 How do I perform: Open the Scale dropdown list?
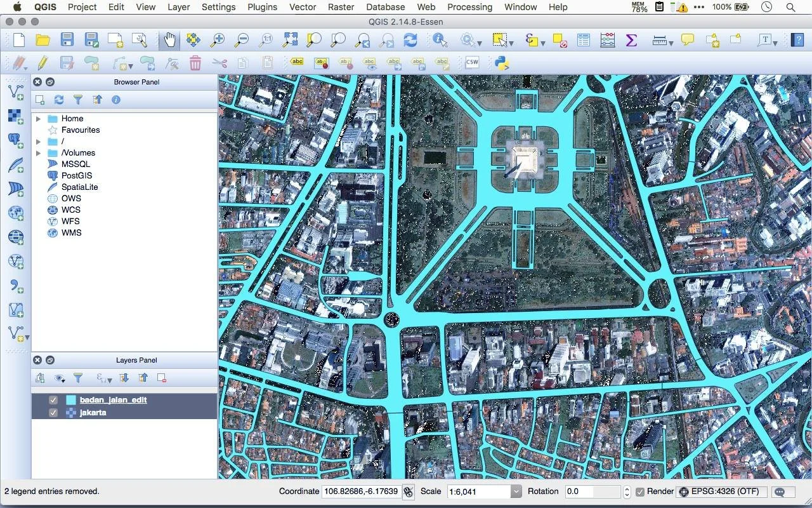pos(516,491)
